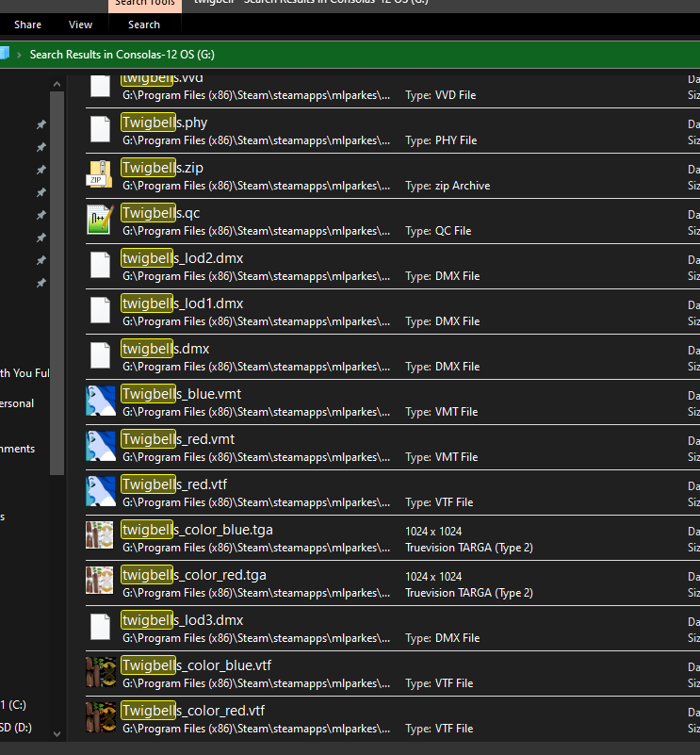
Task: Click the first pin icon in the navigation pane
Action: (41, 124)
